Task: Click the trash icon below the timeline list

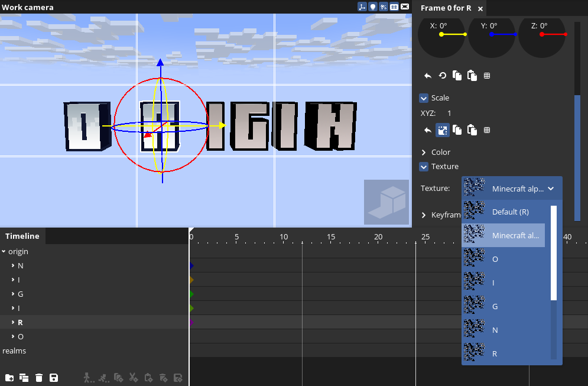Action: coord(39,378)
